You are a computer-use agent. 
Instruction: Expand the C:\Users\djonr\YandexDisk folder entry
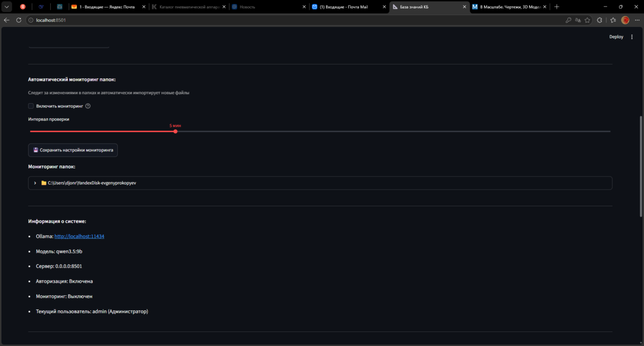(320, 183)
